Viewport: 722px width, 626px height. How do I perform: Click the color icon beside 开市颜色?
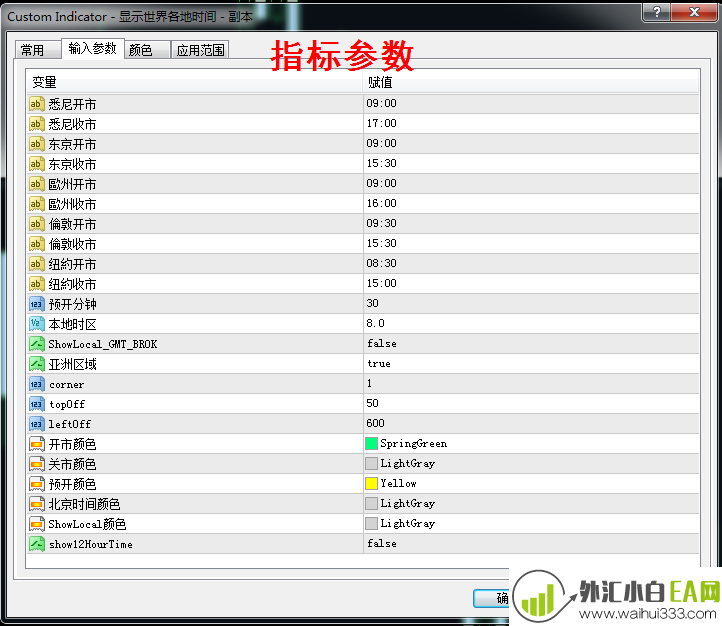36,444
